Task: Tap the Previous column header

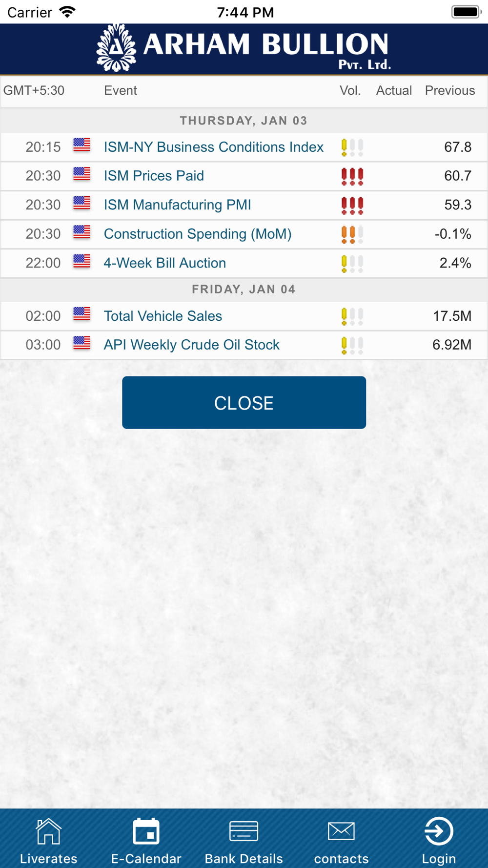Action: (449, 90)
